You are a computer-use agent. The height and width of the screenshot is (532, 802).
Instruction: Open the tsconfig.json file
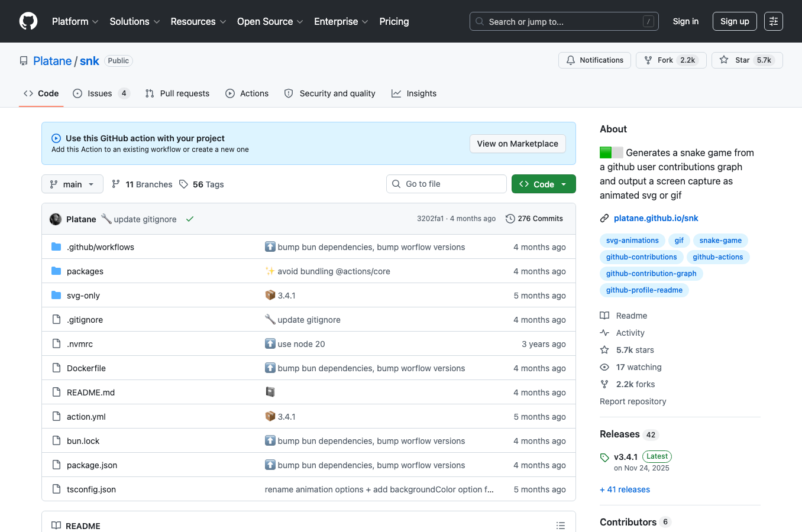(x=91, y=489)
